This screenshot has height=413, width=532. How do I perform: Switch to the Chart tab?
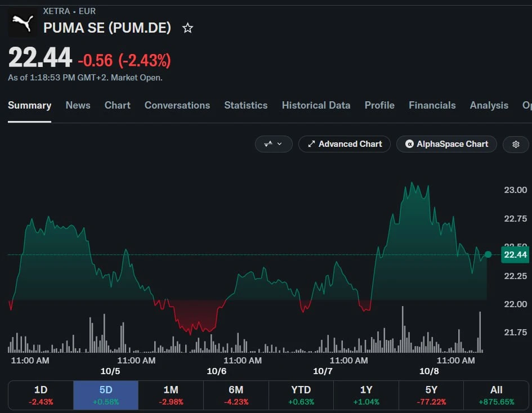click(118, 105)
